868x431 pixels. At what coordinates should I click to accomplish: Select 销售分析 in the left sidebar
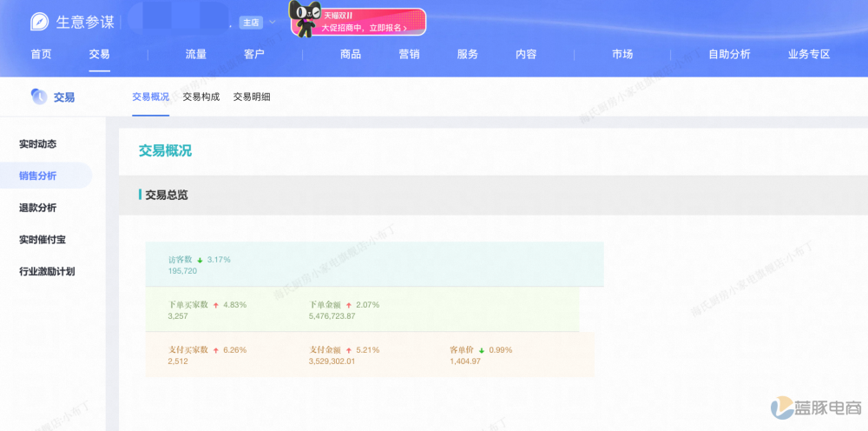(37, 176)
